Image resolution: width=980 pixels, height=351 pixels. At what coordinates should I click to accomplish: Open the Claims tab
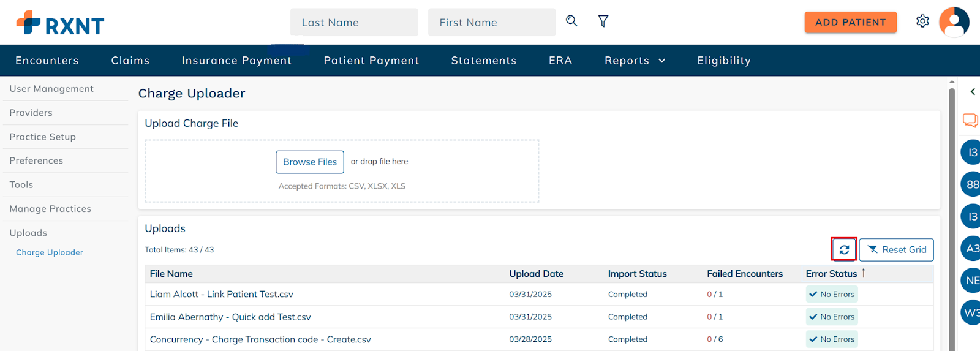pos(130,61)
